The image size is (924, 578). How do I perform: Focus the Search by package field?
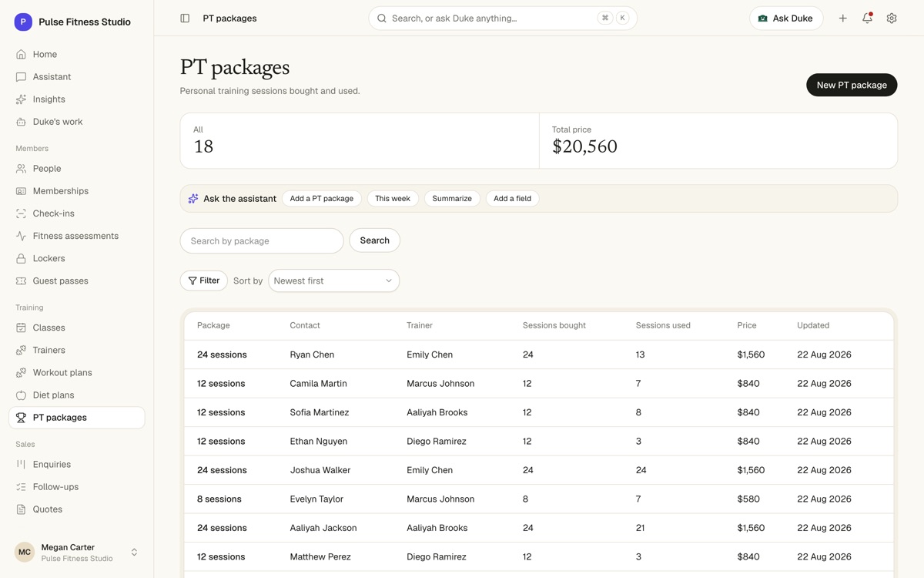point(262,240)
